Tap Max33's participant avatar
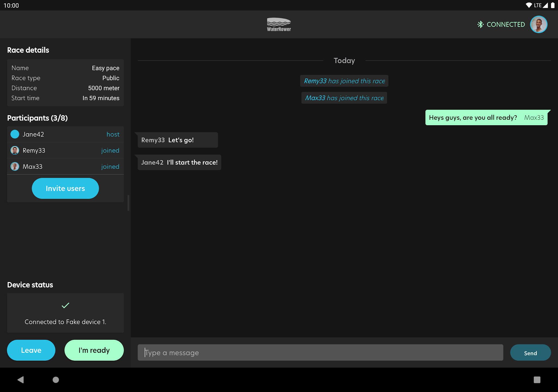The width and height of the screenshot is (558, 392). (15, 166)
